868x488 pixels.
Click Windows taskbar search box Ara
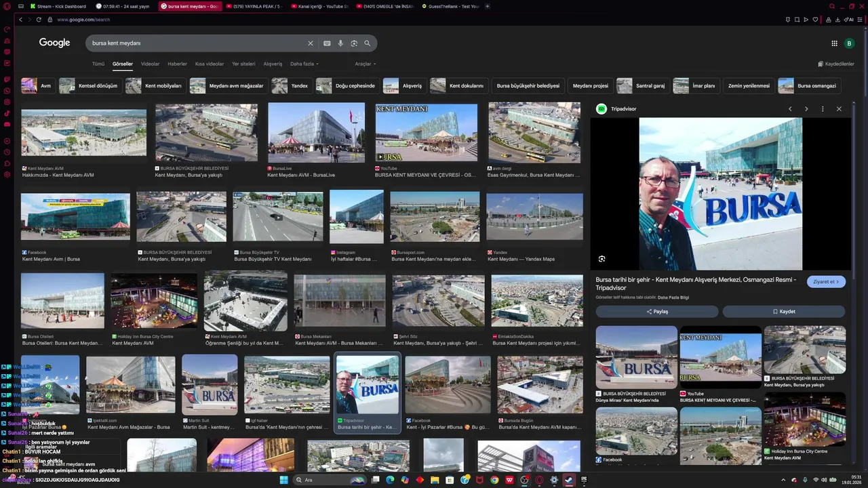coord(329,480)
